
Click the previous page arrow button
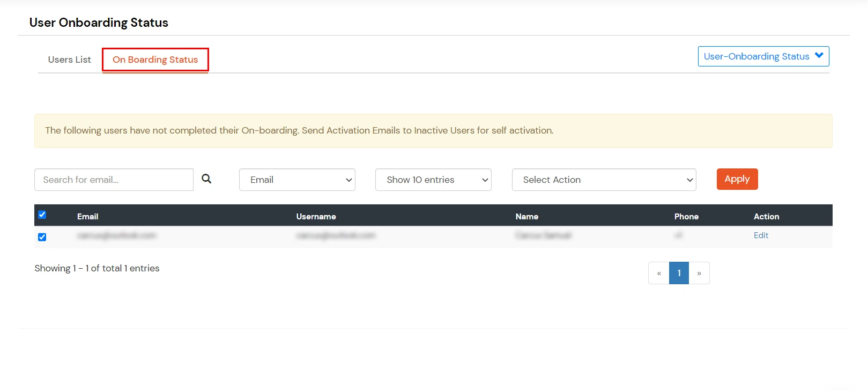[659, 273]
